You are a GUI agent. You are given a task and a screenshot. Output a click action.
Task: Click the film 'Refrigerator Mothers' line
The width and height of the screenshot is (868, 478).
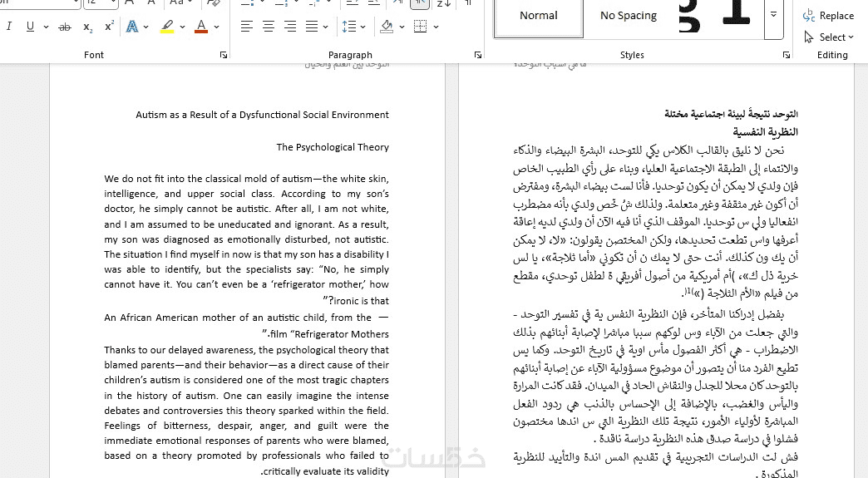pos(326,334)
